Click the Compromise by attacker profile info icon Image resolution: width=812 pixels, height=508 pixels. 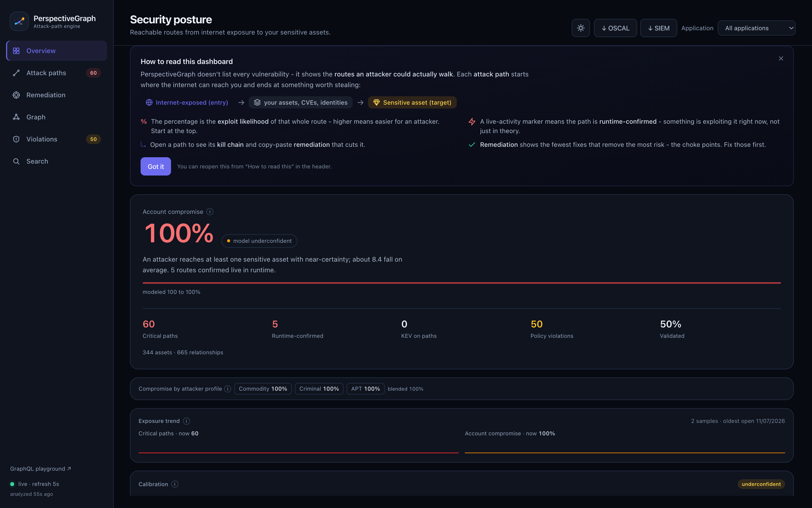228,389
